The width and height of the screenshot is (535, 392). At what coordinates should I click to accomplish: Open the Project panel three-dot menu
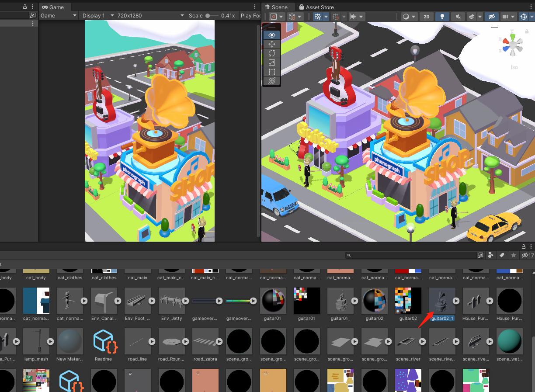click(531, 246)
